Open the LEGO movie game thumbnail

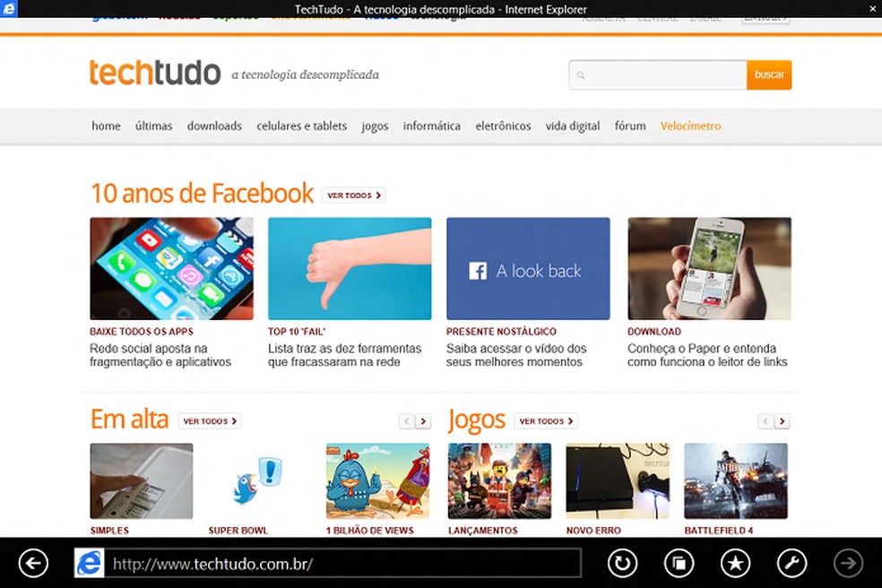tap(499, 481)
